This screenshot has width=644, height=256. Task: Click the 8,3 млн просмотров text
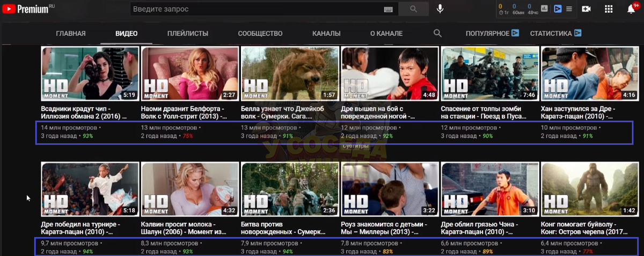tap(170, 243)
